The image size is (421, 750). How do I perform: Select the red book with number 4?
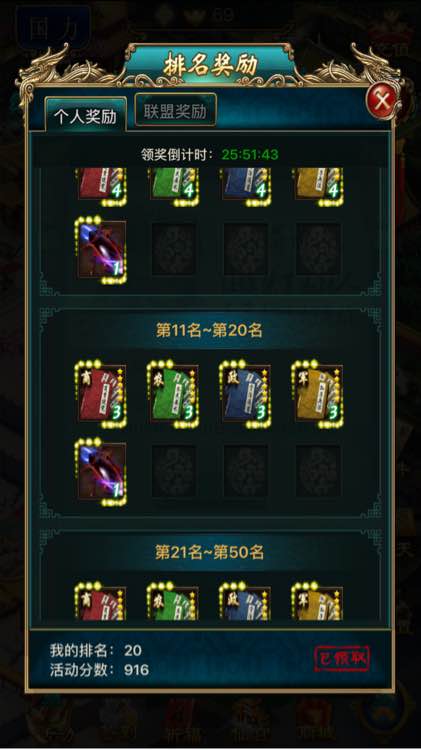click(101, 187)
